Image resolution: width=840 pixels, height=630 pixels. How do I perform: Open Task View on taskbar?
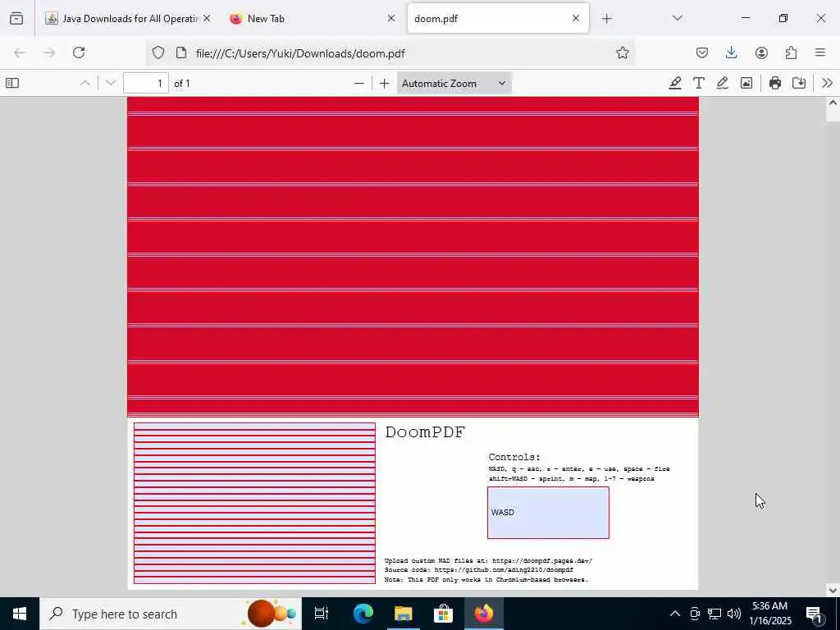(322, 614)
